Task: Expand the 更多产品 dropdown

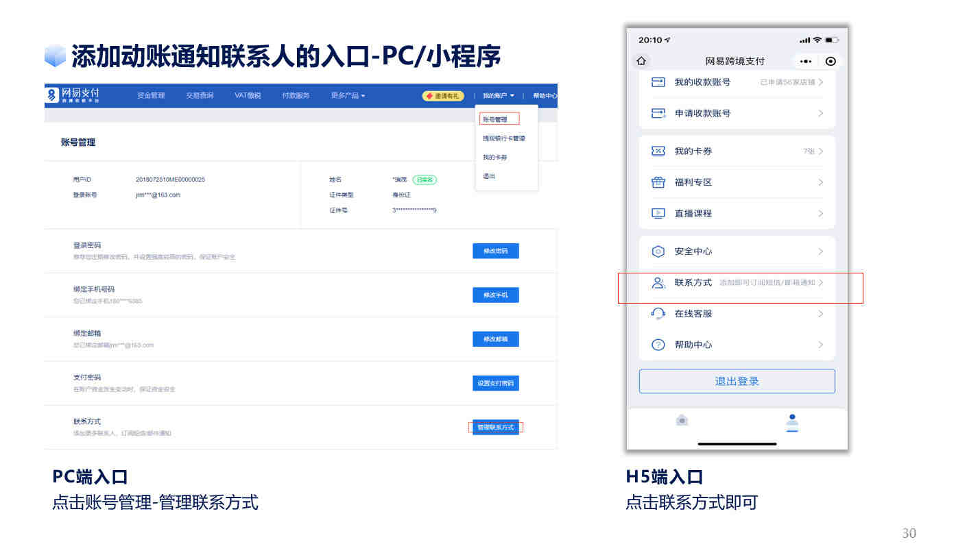Action: [348, 95]
